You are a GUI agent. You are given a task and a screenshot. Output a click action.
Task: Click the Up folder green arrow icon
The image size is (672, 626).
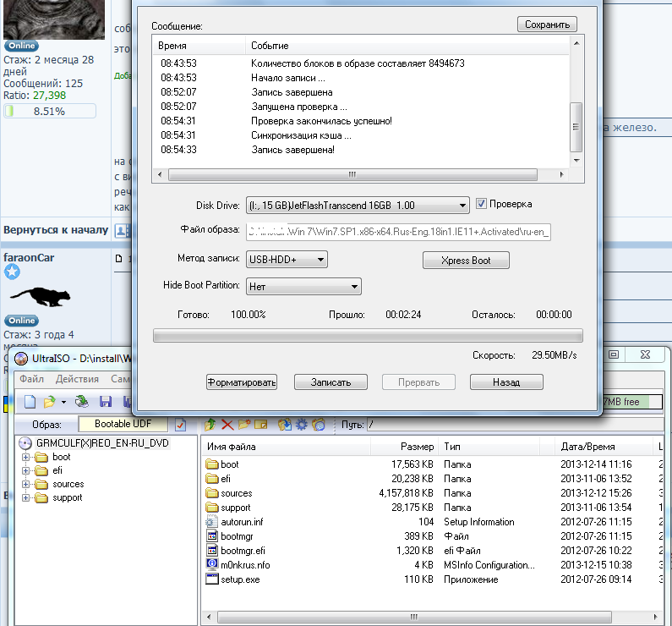pyautogui.click(x=210, y=425)
